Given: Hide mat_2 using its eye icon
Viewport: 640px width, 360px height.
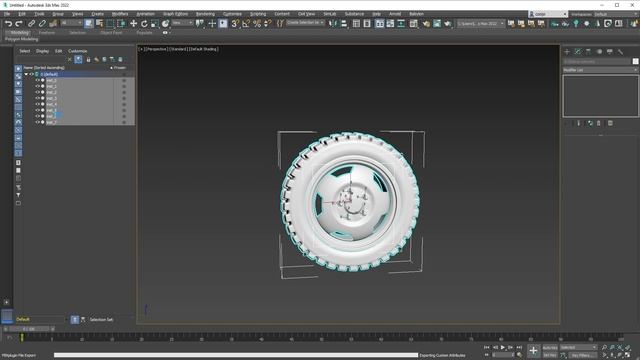Looking at the screenshot, I should click(37, 92).
